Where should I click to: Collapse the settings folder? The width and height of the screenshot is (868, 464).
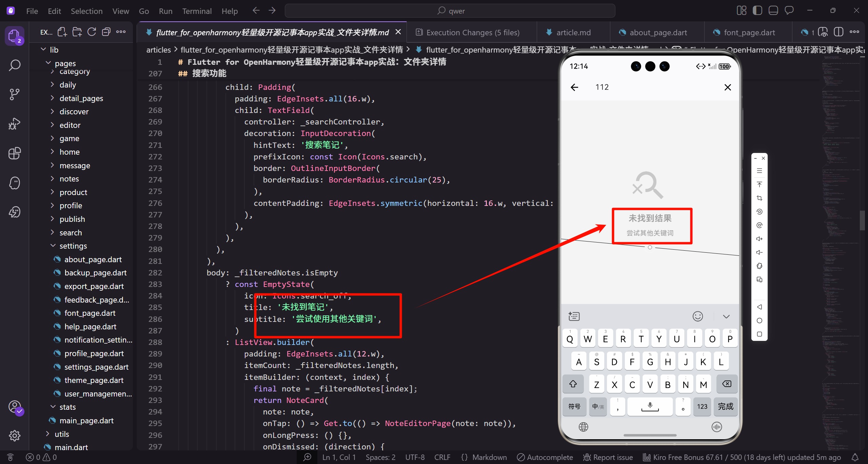point(73,246)
